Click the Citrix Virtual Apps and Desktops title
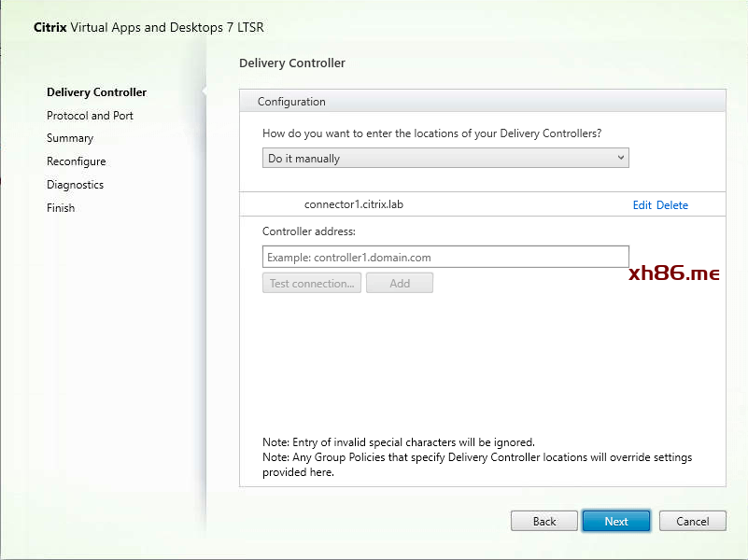Image resolution: width=748 pixels, height=560 pixels. tap(148, 27)
